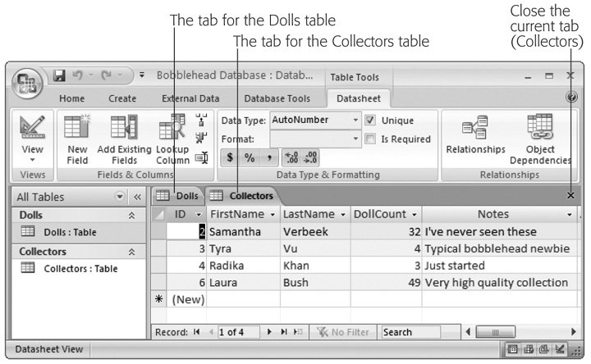Expand the View button dropdown arrow
The image size is (591, 364).
(x=32, y=160)
